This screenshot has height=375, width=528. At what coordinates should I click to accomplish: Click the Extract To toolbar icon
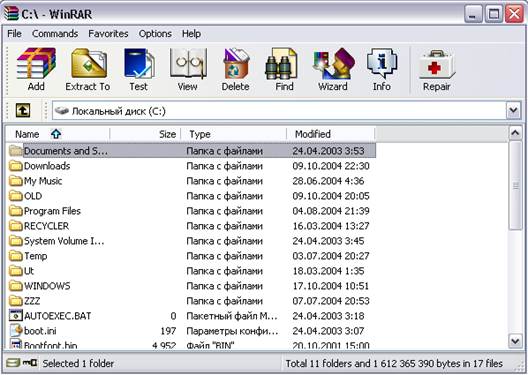(89, 64)
